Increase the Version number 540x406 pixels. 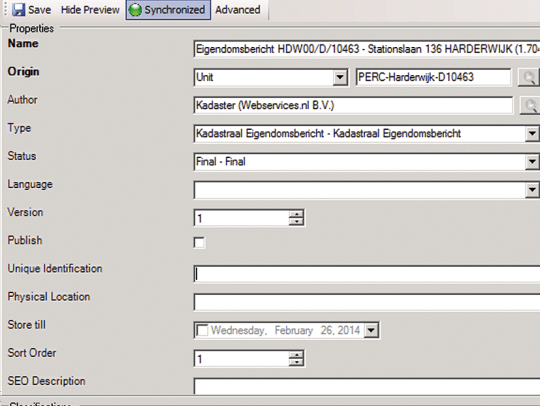[296, 214]
